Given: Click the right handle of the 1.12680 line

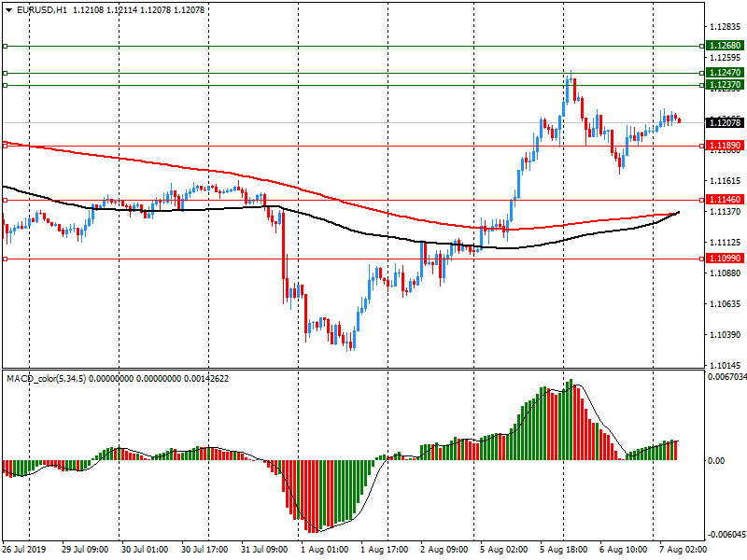Looking at the screenshot, I should coord(702,46).
